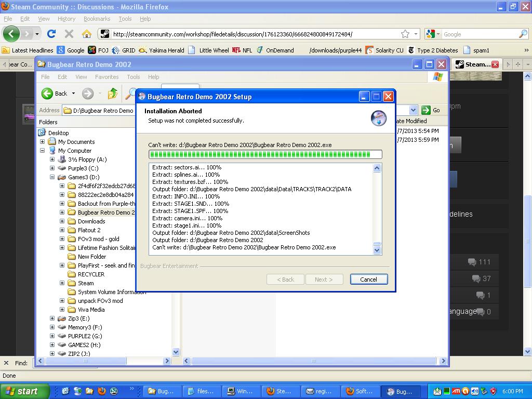Screen dimensions: 532x399
Task: Switch to the 'regi...' taskbar button
Action: [x=320, y=391]
